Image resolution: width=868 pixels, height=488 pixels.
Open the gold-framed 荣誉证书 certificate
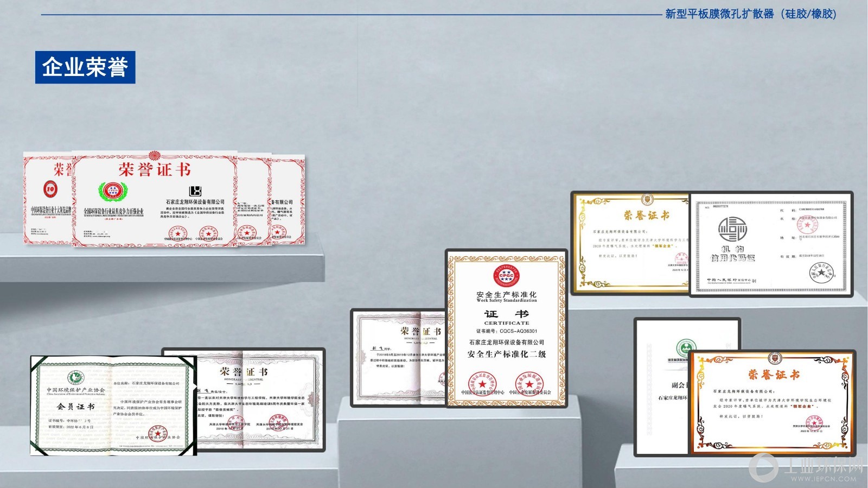(x=631, y=243)
